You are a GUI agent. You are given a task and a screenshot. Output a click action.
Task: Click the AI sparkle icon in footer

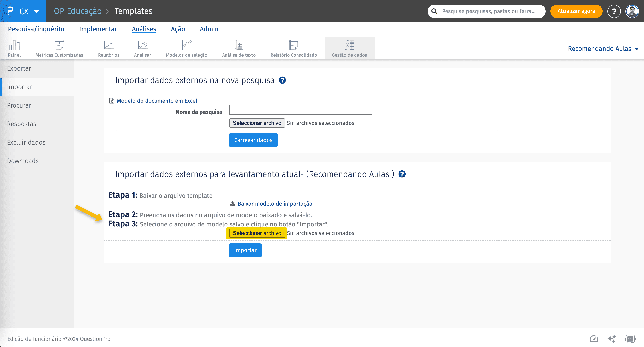click(x=612, y=339)
